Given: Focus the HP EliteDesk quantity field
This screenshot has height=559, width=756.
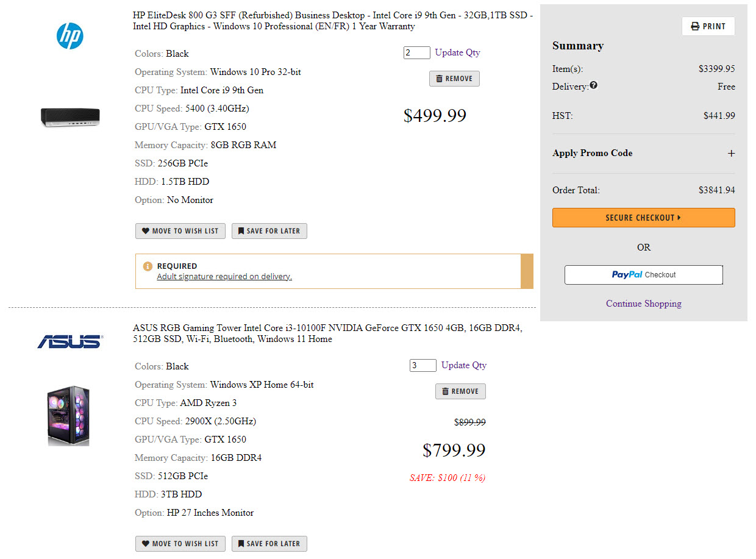Looking at the screenshot, I should pyautogui.click(x=416, y=53).
